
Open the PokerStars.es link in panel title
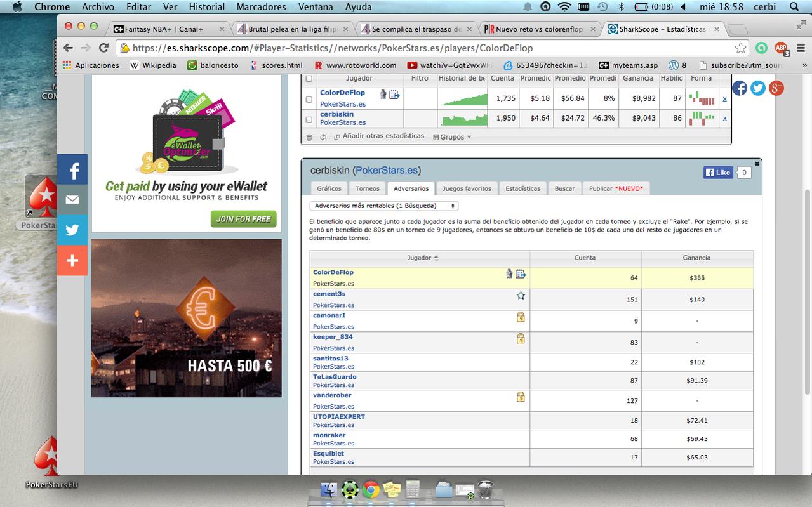[387, 171]
